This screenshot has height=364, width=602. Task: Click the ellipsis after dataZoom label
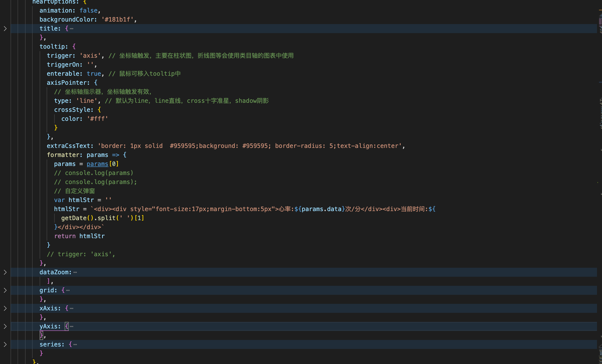point(75,272)
